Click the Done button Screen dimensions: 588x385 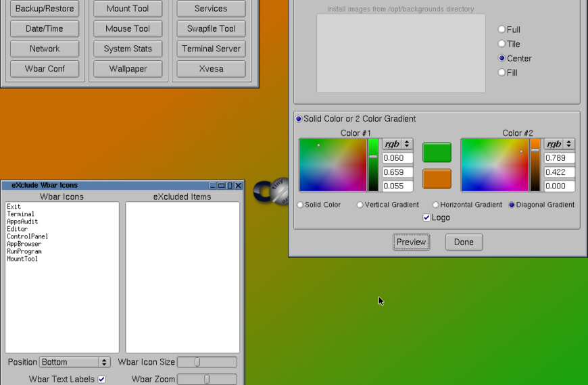464,242
